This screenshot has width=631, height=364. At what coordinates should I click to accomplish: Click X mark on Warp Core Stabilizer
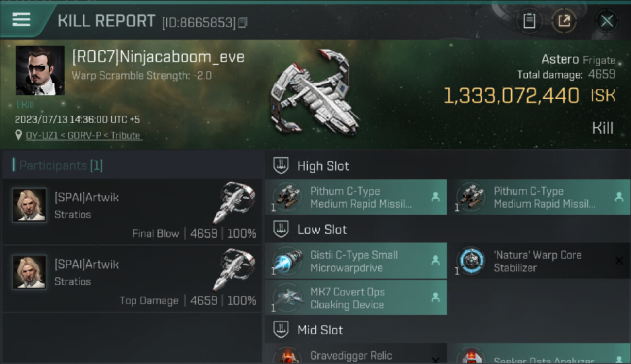pyautogui.click(x=619, y=261)
